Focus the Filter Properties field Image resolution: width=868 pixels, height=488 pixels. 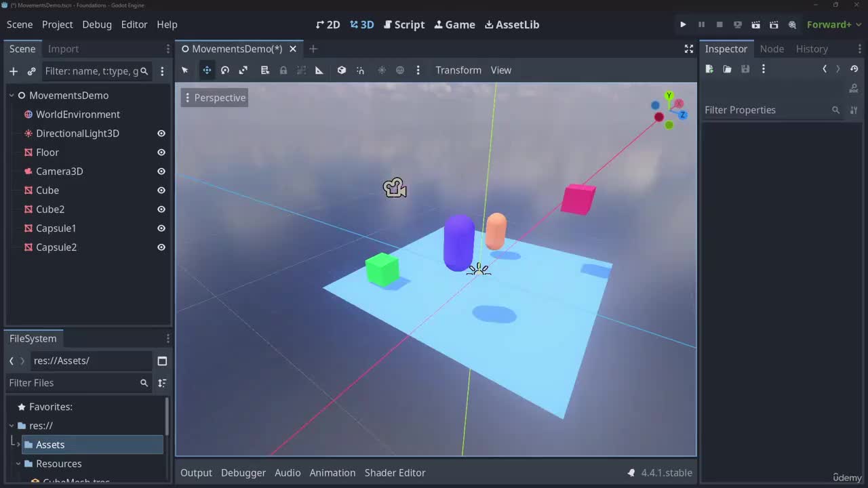772,110
